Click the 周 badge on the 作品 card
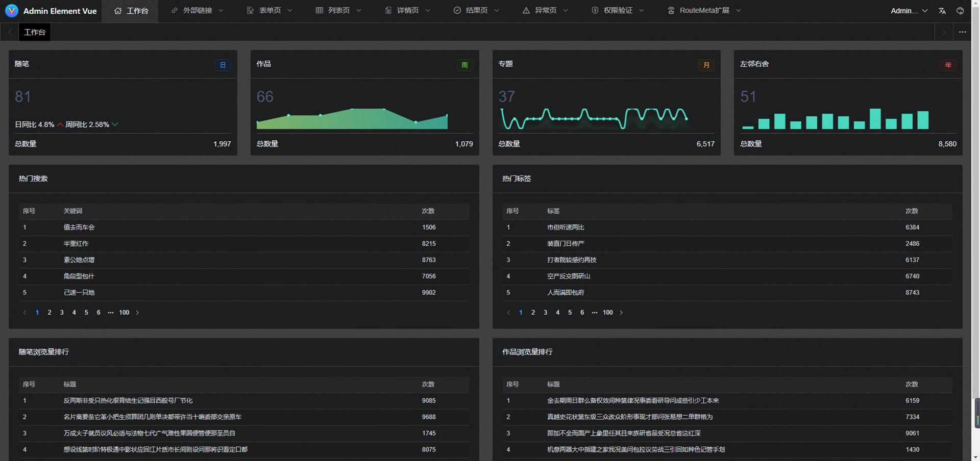This screenshot has width=980, height=461. tap(464, 65)
